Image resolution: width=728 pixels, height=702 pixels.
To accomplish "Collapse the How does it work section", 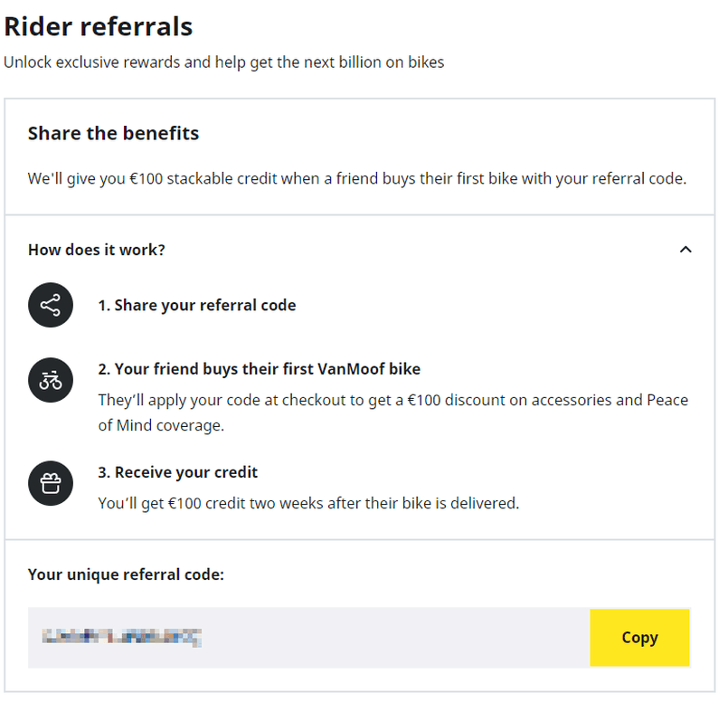I will [x=685, y=250].
